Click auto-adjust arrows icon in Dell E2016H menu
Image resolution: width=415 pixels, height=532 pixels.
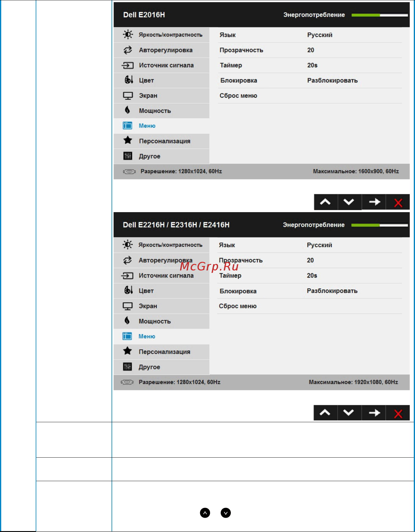click(x=128, y=50)
